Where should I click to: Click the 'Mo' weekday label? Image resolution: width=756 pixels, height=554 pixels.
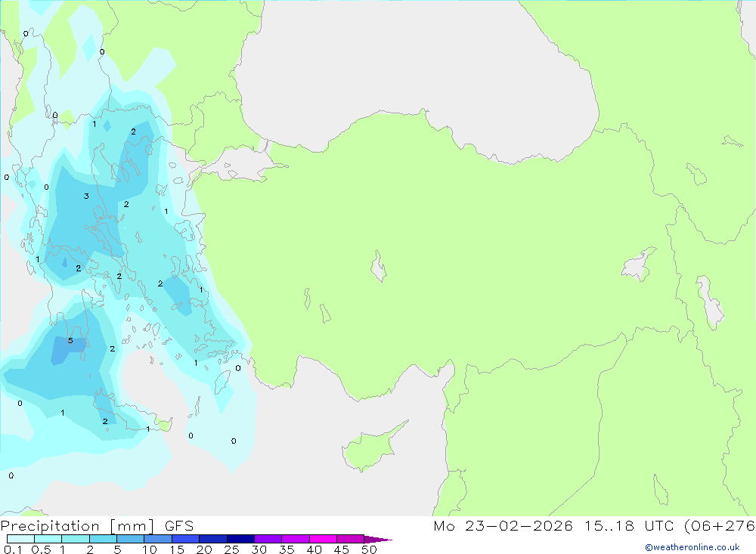click(444, 526)
